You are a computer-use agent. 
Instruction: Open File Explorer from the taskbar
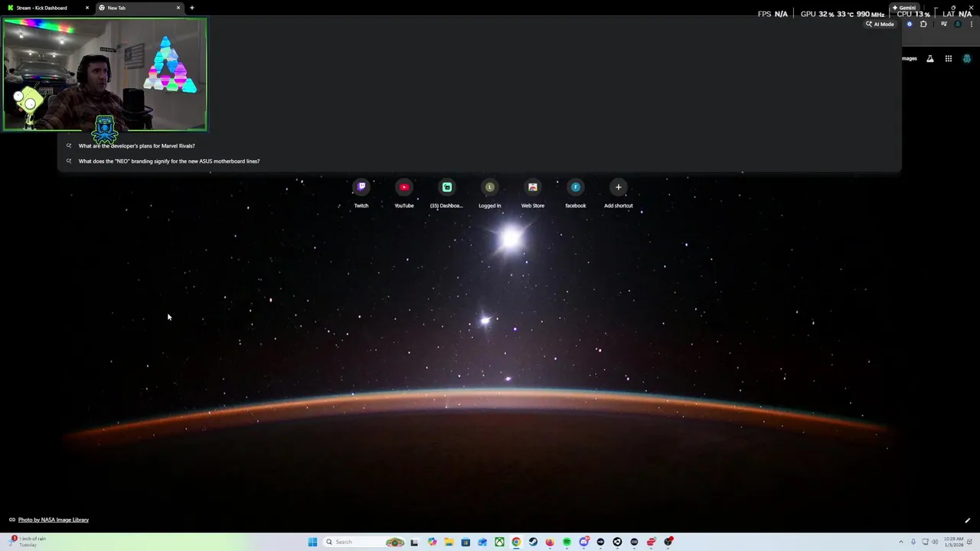coord(449,542)
